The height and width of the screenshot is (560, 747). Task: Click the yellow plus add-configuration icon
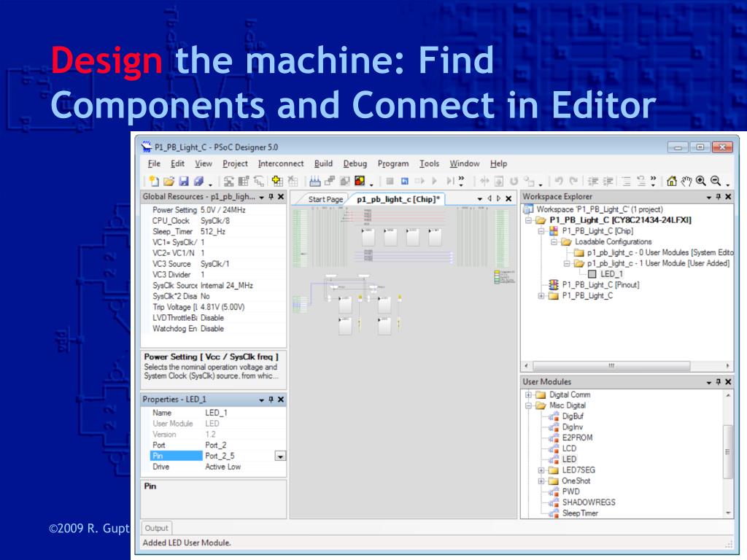tap(277, 181)
